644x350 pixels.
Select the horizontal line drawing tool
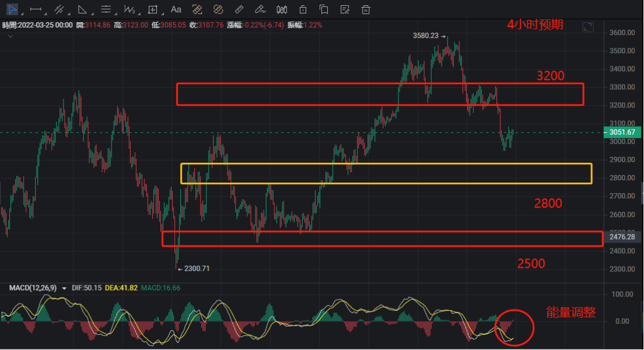36,9
